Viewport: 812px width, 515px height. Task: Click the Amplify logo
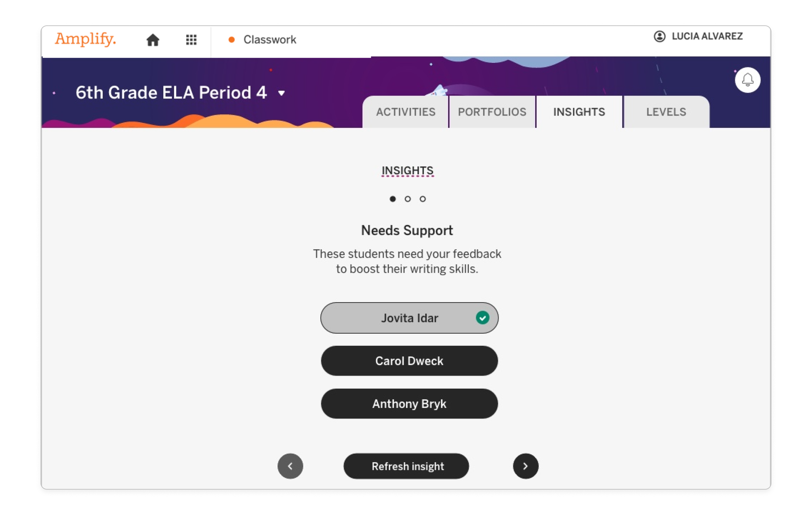point(86,39)
